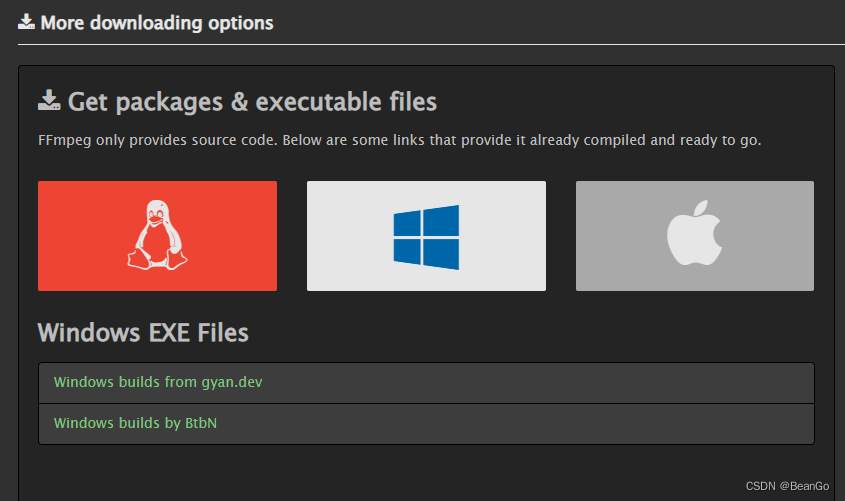Click the 'More downloading options' heading text
845x501 pixels.
pyautogui.click(x=157, y=23)
